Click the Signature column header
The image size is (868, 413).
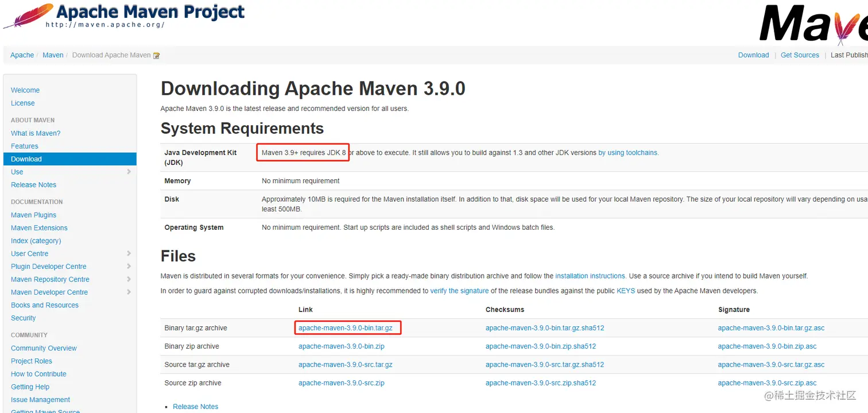pyautogui.click(x=734, y=310)
